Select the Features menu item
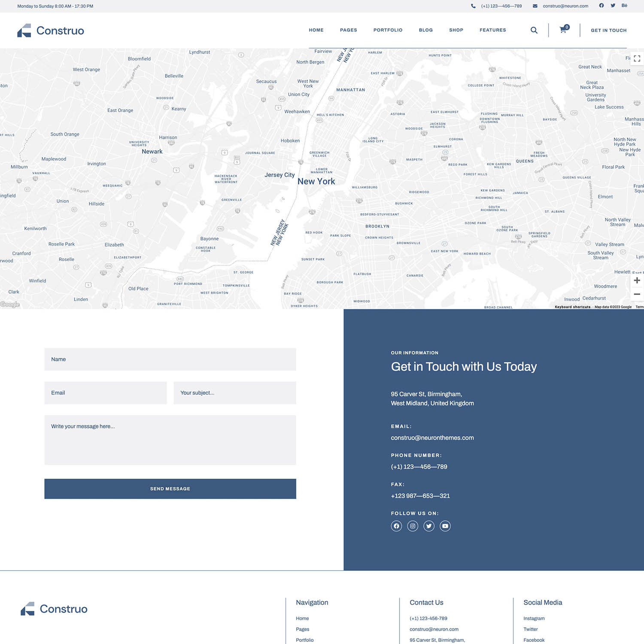This screenshot has width=644, height=644. pos(492,30)
